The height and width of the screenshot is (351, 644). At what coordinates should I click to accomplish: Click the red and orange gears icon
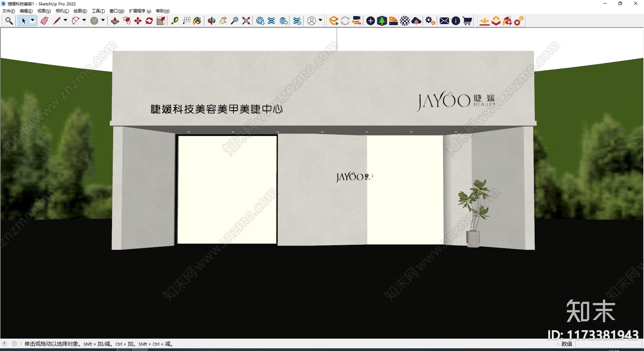519,21
